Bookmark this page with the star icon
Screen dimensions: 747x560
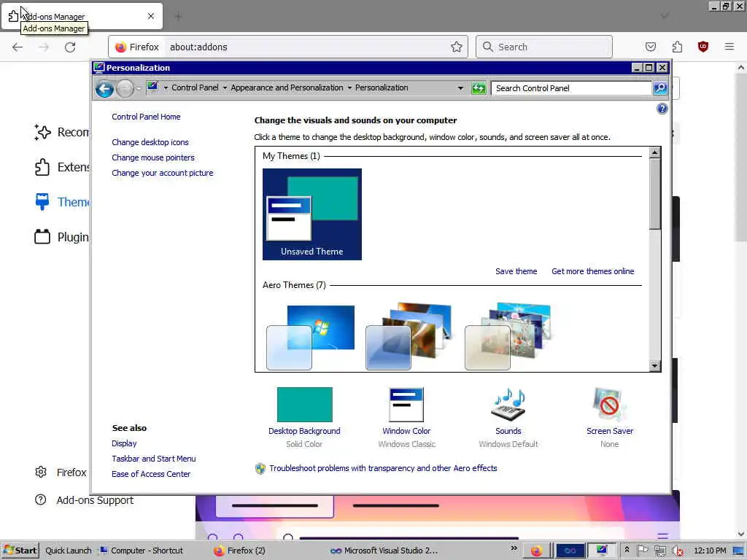click(x=457, y=47)
